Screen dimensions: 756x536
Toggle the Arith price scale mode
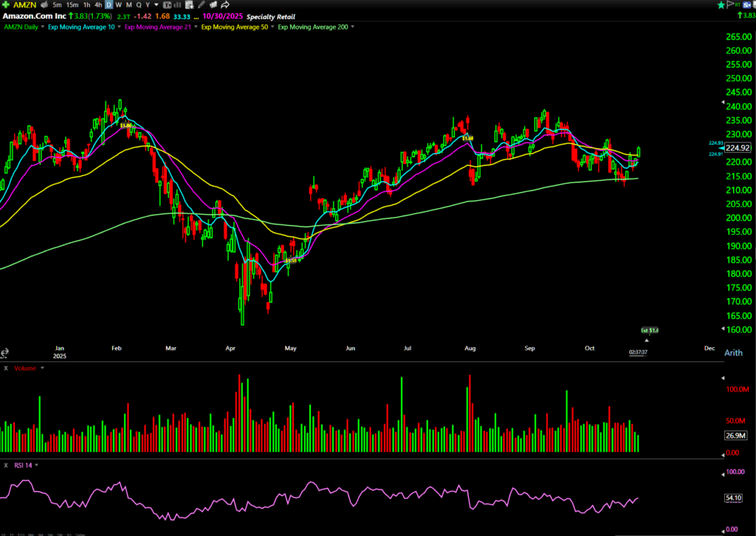point(734,353)
